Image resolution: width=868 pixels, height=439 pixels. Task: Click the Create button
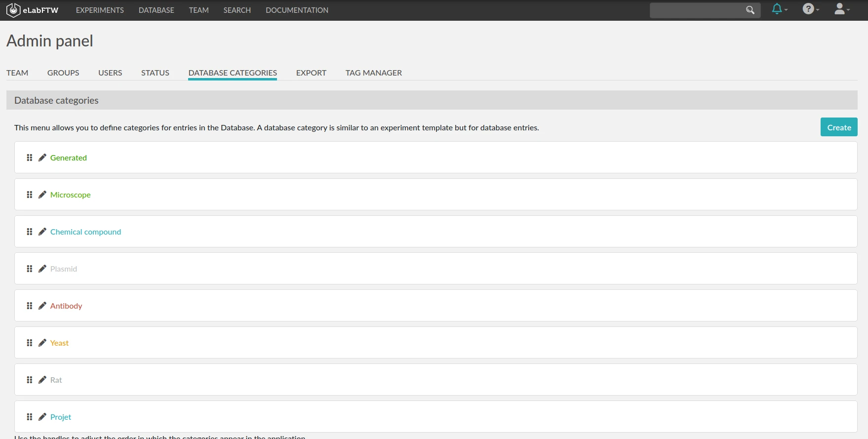pyautogui.click(x=839, y=127)
